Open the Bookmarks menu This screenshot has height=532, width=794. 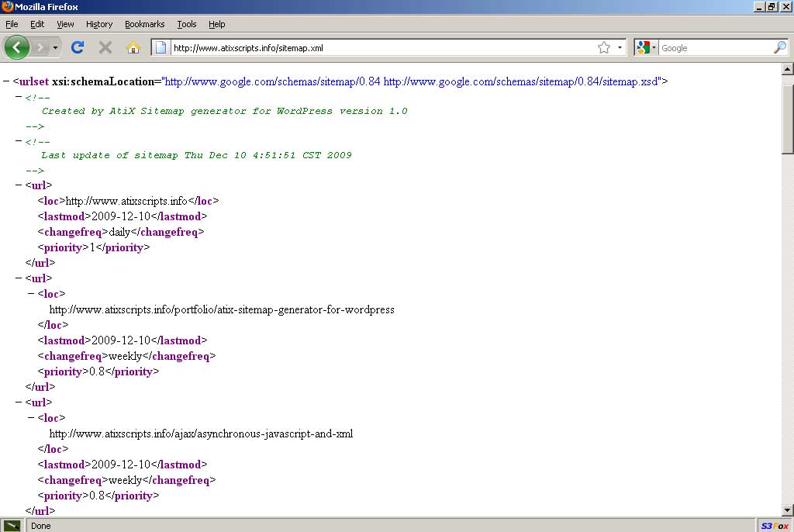coord(145,24)
